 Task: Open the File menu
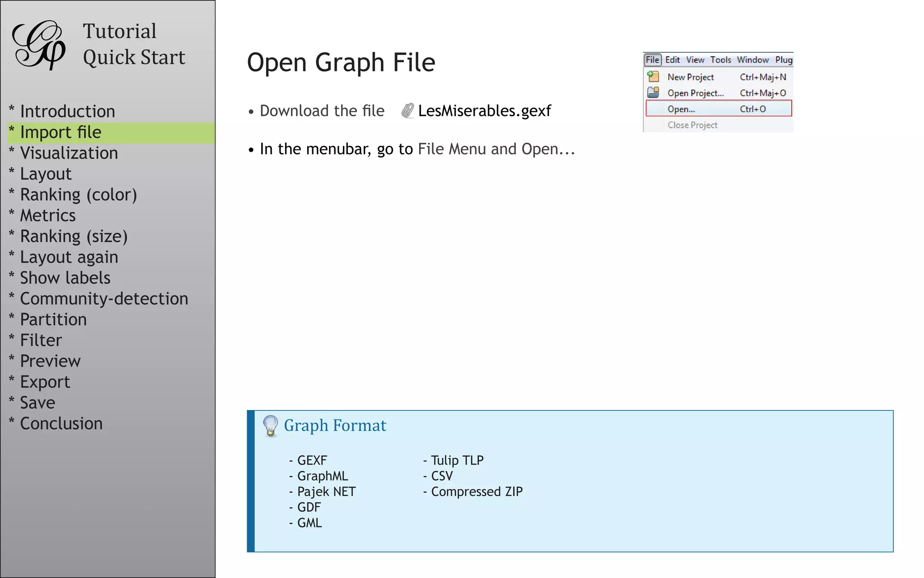pyautogui.click(x=652, y=60)
